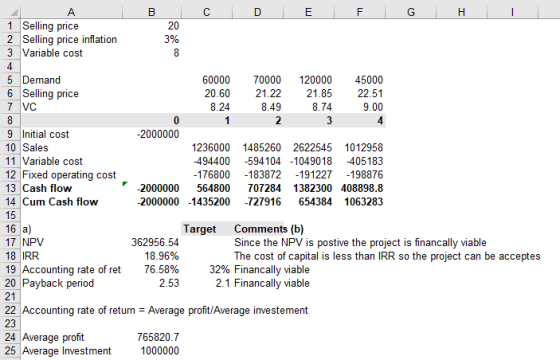This screenshot has height=360, width=560.
Task: Select the 32% target cell
Action: (207, 270)
